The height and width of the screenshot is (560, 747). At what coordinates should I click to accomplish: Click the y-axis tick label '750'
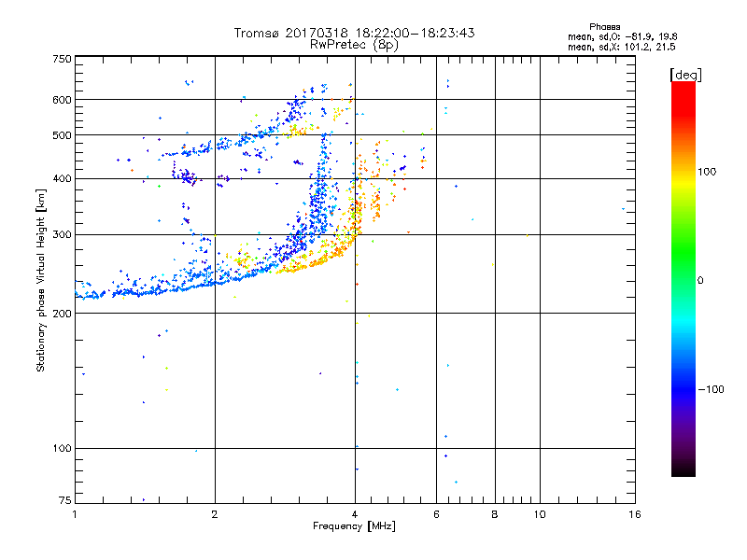62,59
